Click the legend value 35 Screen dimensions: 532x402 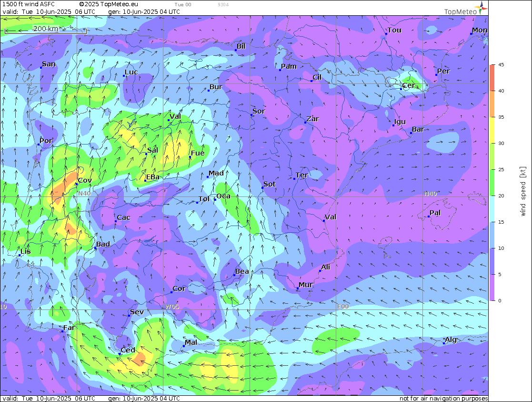[x=501, y=117]
